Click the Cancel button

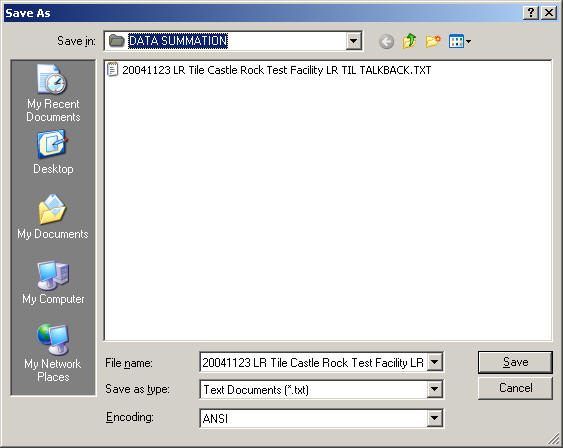point(515,388)
